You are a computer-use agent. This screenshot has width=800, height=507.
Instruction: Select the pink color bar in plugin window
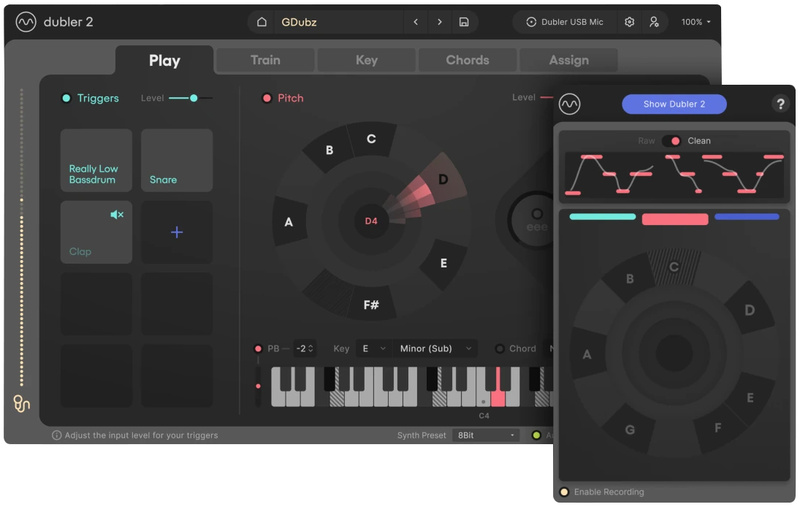(674, 219)
